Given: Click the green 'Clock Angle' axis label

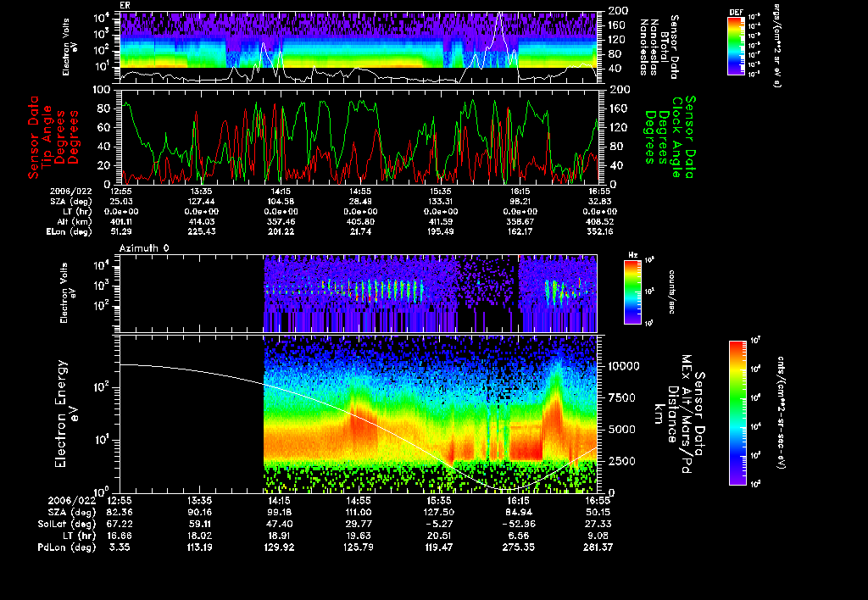Looking at the screenshot, I should 677,137.
